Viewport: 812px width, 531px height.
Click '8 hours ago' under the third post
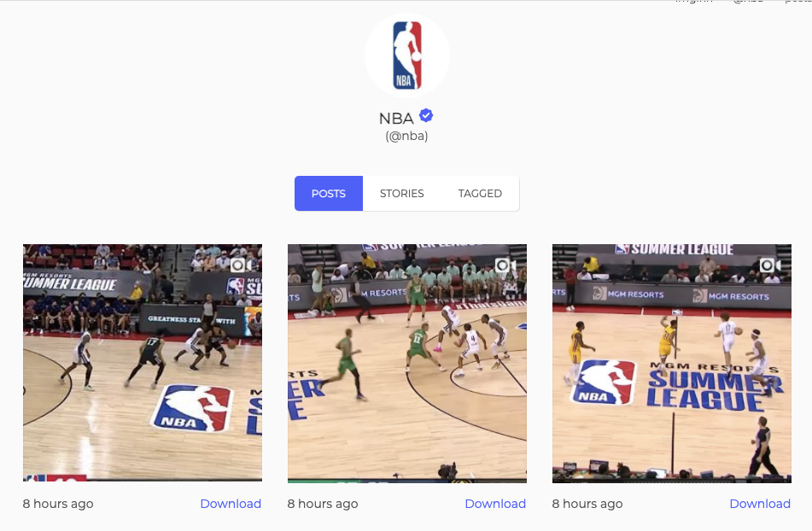[587, 504]
